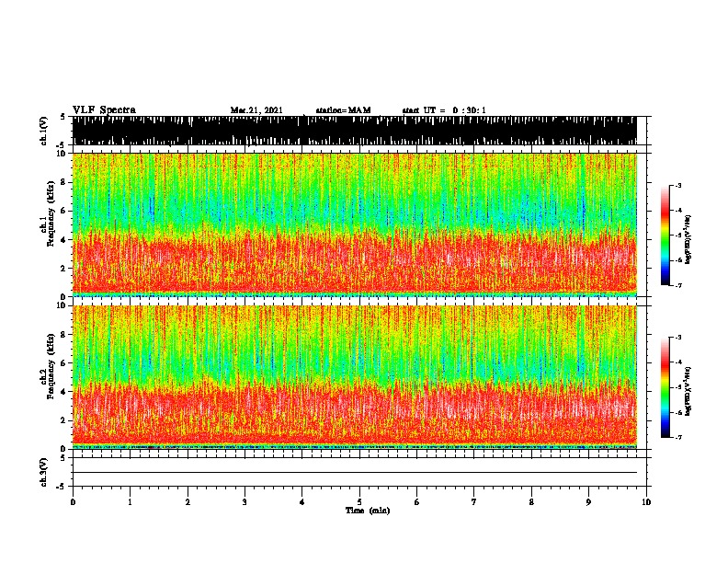728x563 pixels.
Task: Click the time axis tick label "1"
Action: coord(130,502)
